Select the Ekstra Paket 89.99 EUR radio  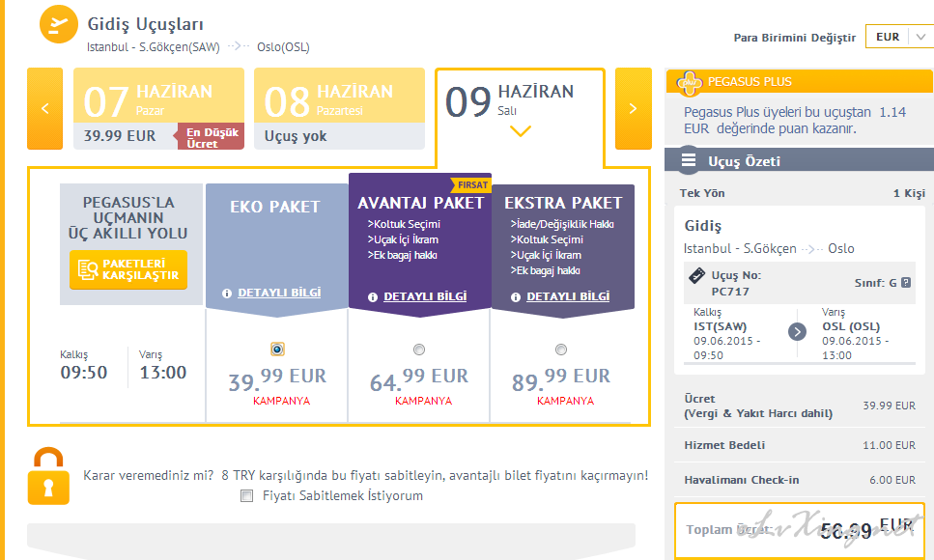coord(561,350)
